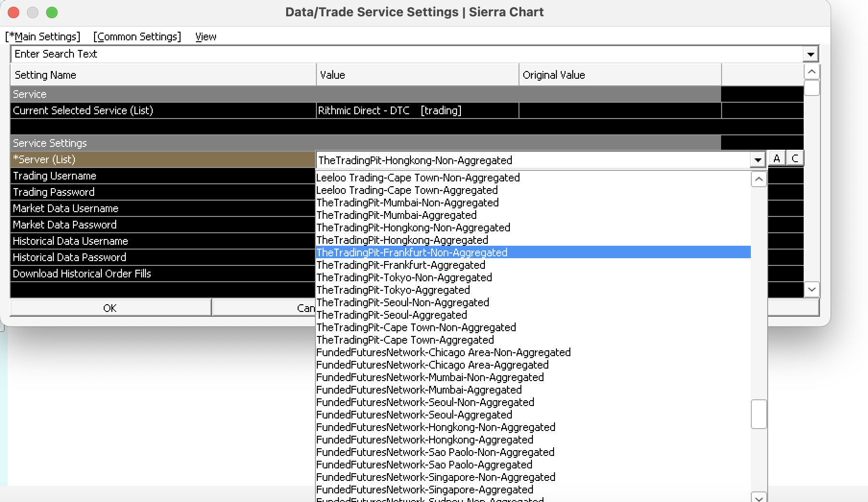Choose FundedFuturesNetwork-Mumbai-Aggregated server
The width and height of the screenshot is (868, 502).
click(533, 390)
